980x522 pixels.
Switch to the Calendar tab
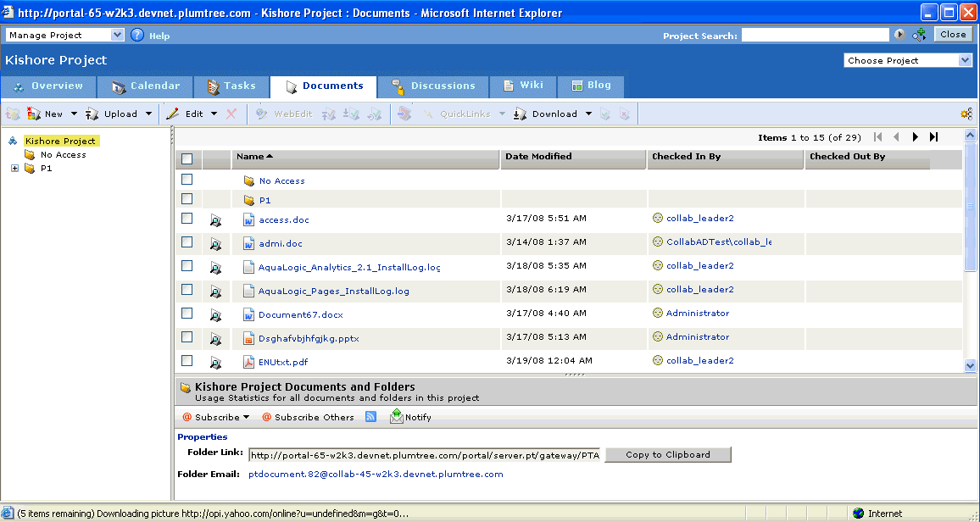click(x=147, y=86)
